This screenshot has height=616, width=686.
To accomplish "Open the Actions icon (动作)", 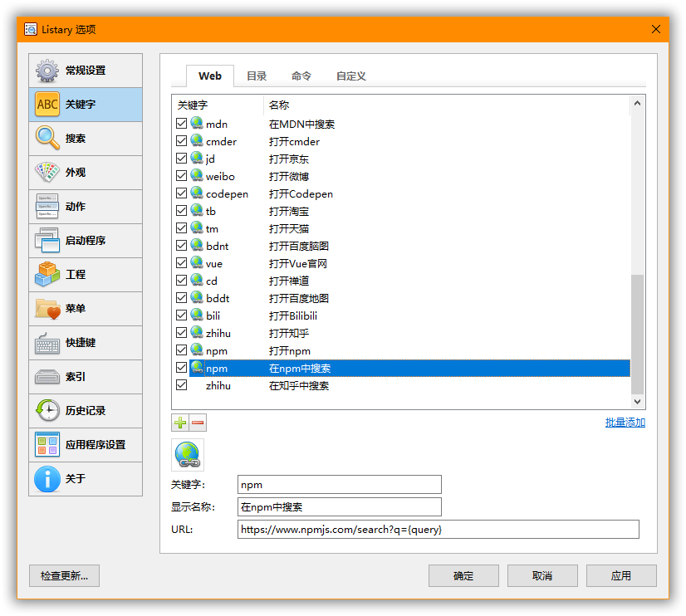I will [47, 207].
